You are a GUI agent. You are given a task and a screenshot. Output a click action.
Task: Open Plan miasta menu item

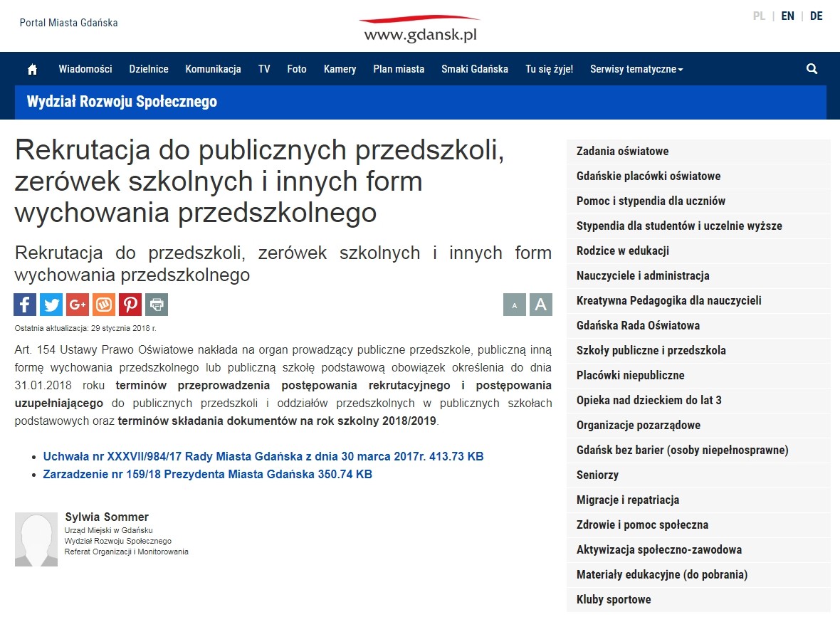(399, 69)
